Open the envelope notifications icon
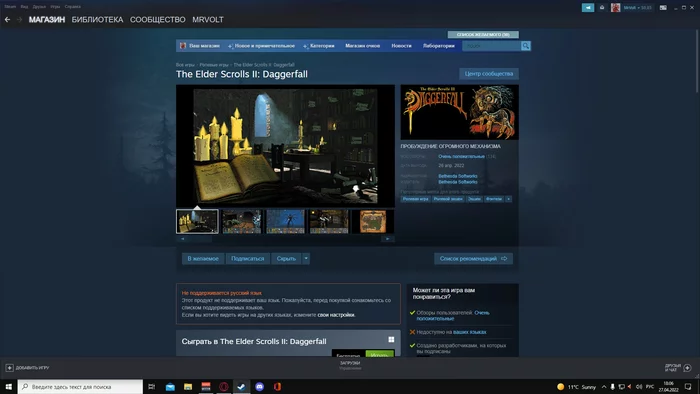The image size is (700, 394). tap(602, 8)
